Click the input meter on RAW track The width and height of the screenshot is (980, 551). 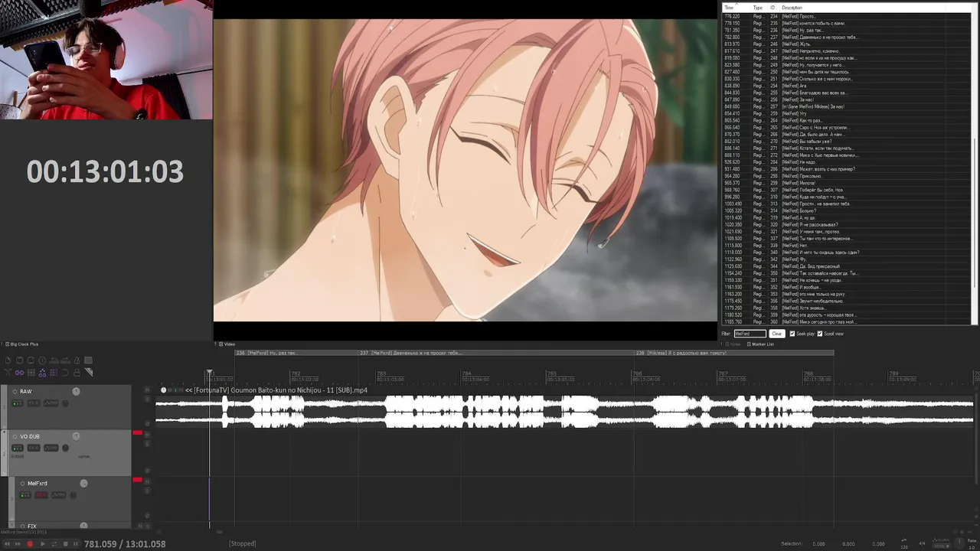pyautogui.click(x=18, y=403)
